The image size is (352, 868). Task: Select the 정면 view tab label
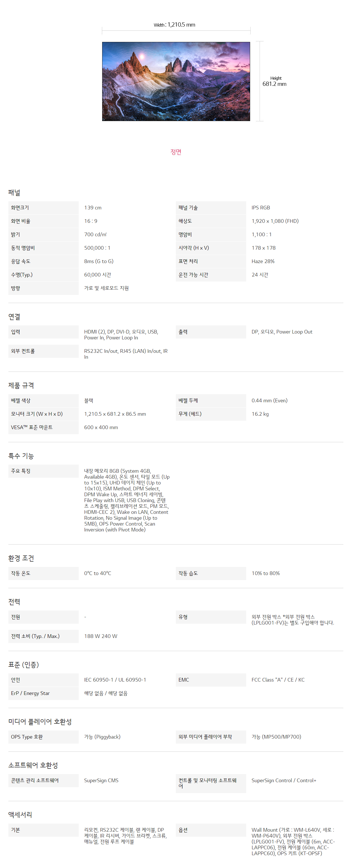176,152
